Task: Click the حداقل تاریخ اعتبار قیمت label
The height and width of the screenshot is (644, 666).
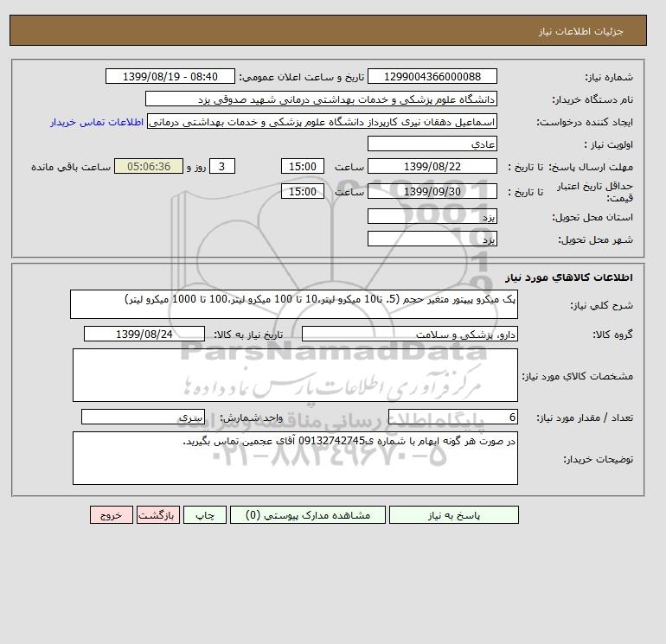Action: pyautogui.click(x=595, y=192)
